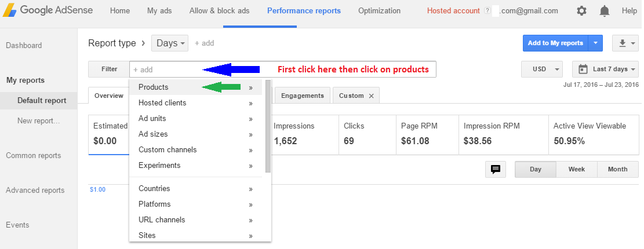Click the add link next to Days
This screenshot has width=644, height=249.
pos(204,43)
